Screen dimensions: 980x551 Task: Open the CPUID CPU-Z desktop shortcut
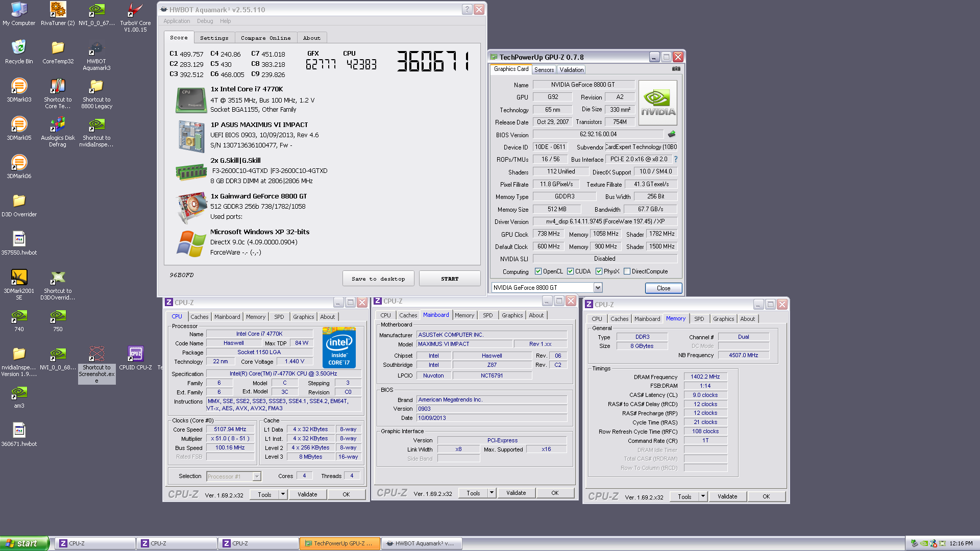[x=135, y=358]
